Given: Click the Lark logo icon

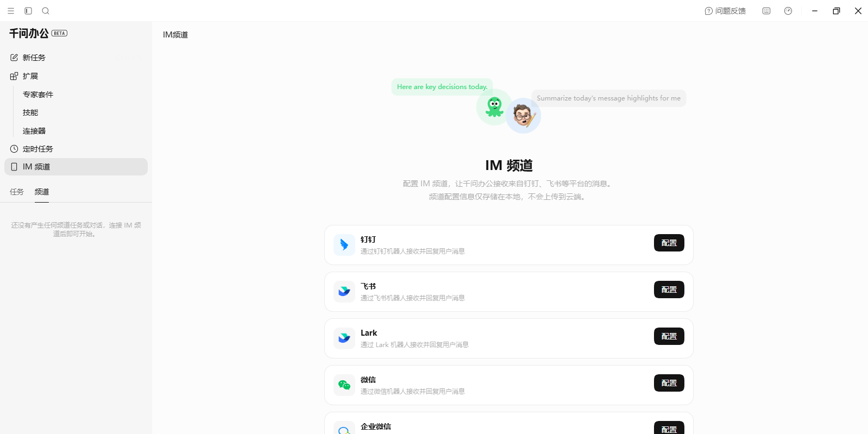Looking at the screenshot, I should 344,338.
